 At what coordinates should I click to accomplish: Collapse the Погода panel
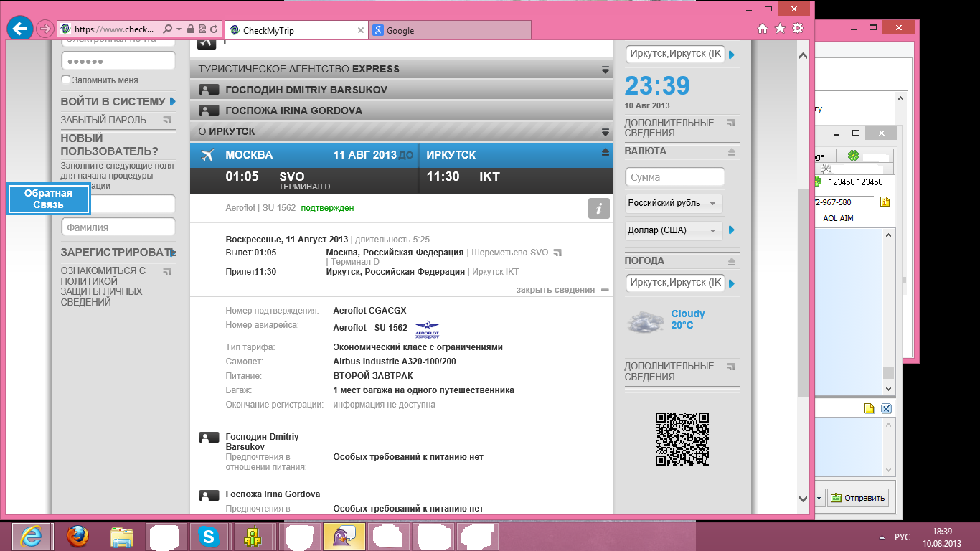click(x=732, y=262)
